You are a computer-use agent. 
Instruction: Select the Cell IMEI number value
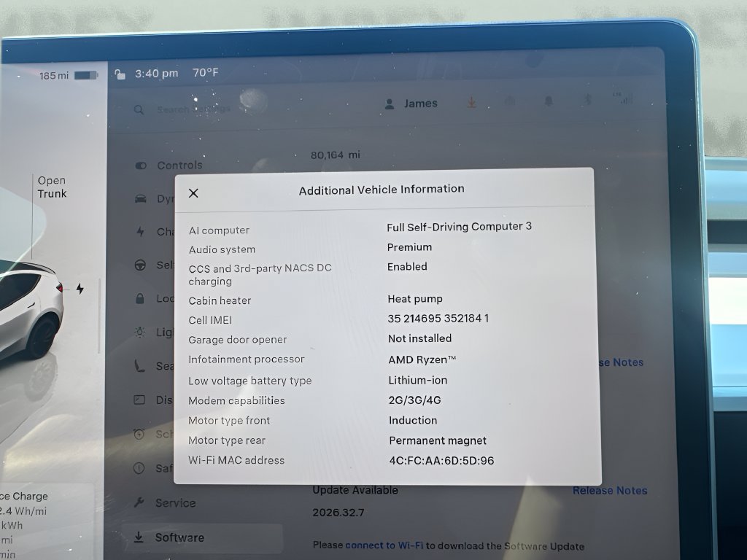pos(438,318)
